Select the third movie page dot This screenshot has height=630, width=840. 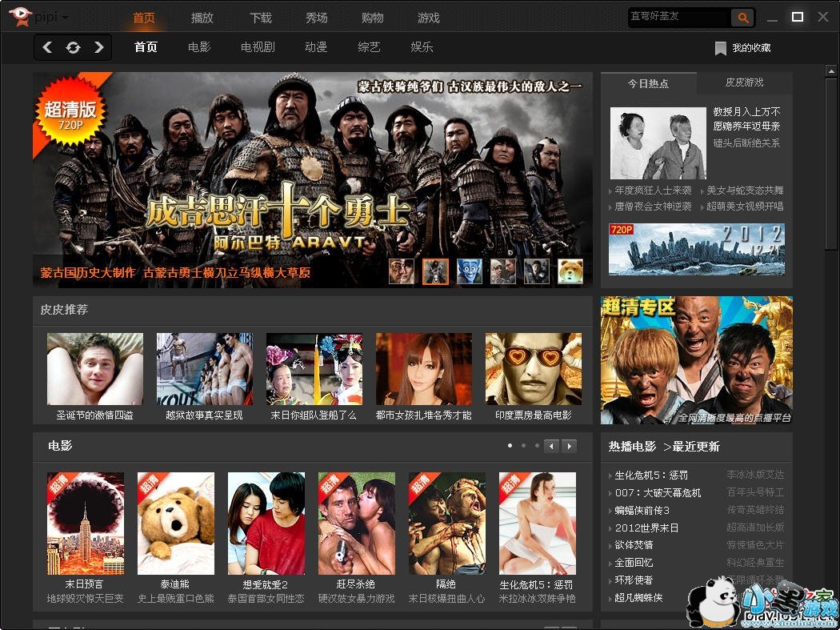tap(537, 446)
